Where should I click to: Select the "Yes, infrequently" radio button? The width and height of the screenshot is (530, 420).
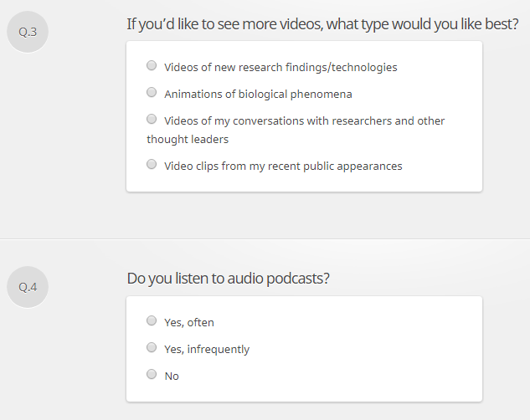152,347
